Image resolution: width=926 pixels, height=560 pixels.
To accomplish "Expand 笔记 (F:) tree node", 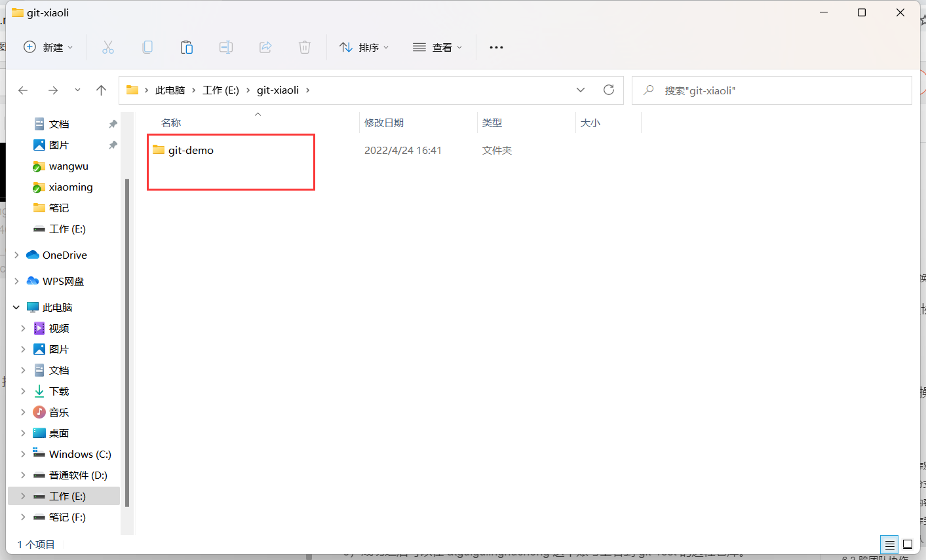I will [23, 517].
